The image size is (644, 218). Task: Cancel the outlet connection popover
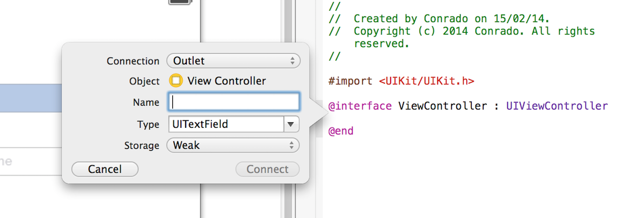(105, 169)
